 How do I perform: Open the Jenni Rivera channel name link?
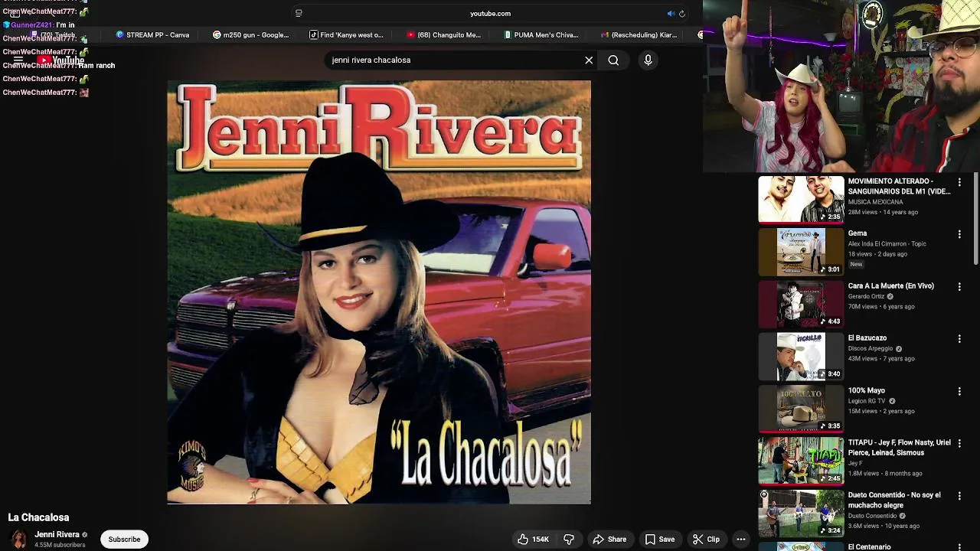click(57, 534)
